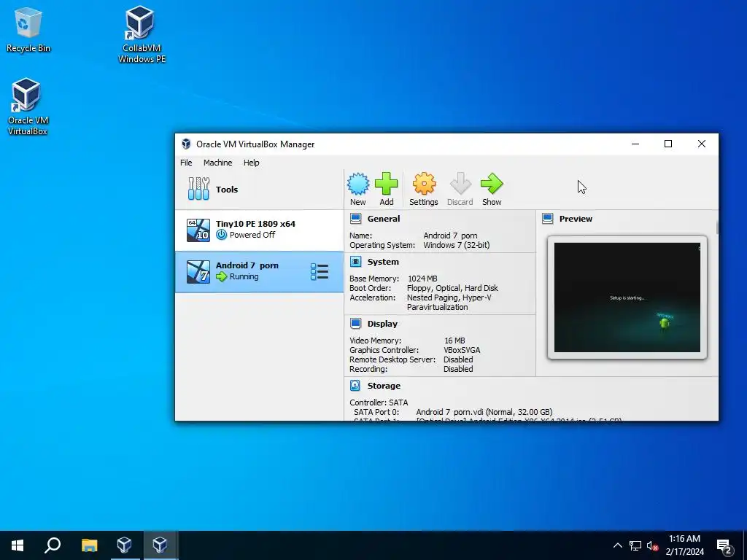The image size is (747, 560).
Task: Click the Tiny10 machine OS icon
Action: (198, 230)
